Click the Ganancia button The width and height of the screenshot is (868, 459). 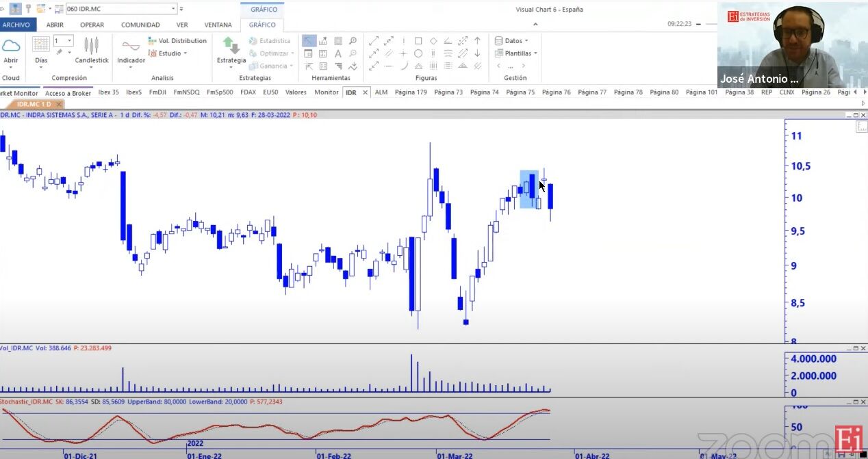(270, 66)
